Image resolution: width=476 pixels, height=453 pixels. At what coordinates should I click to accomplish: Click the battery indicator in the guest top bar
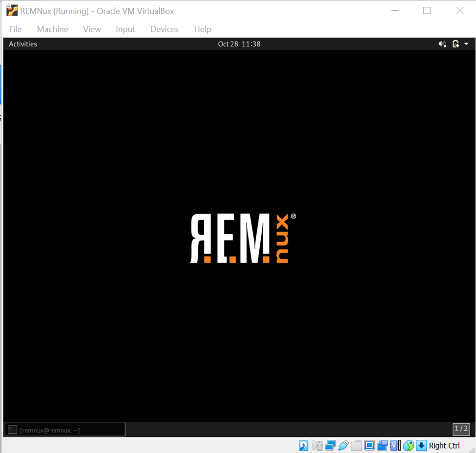point(455,44)
